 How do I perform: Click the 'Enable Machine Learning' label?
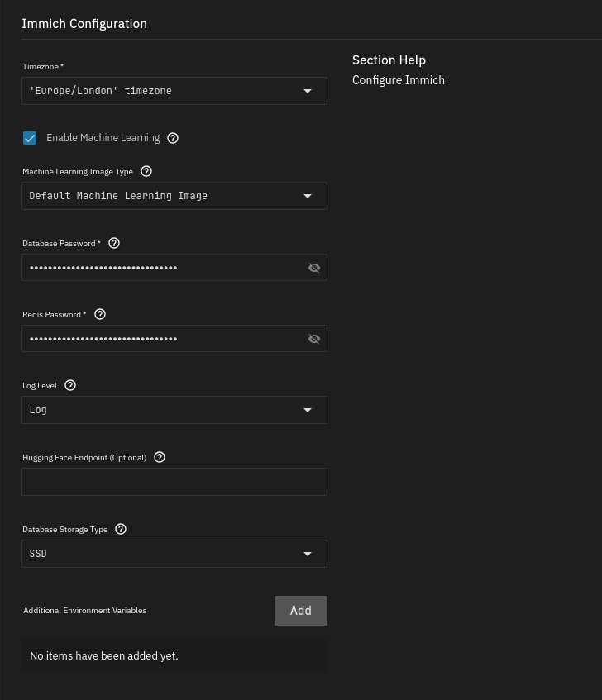click(103, 138)
